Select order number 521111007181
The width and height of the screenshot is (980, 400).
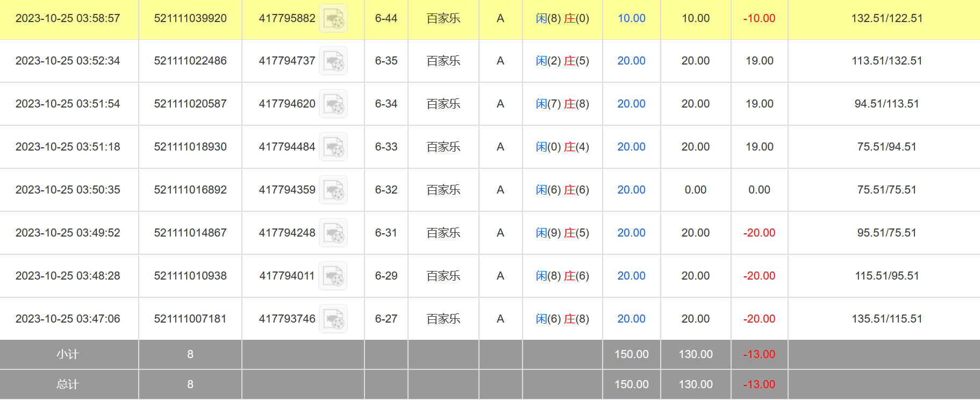click(190, 319)
